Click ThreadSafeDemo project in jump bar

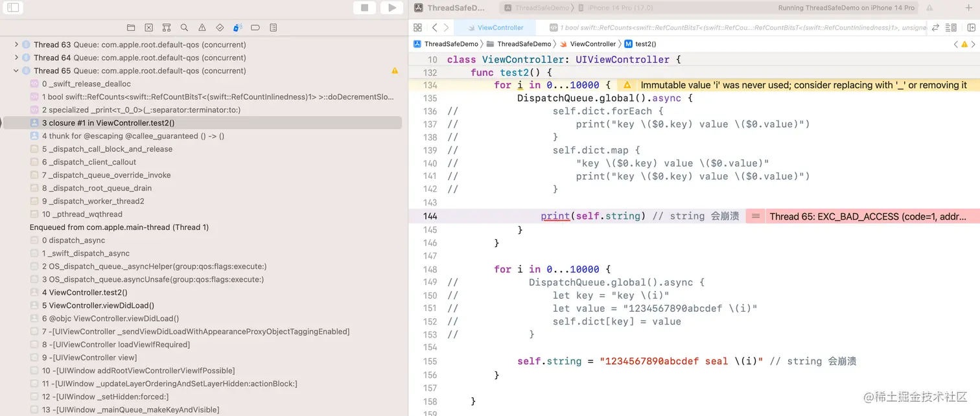click(x=446, y=44)
